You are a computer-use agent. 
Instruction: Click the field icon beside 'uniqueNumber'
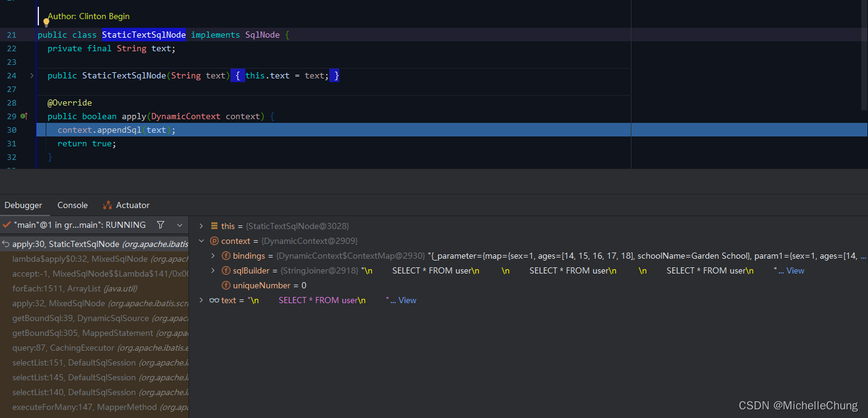[226, 285]
